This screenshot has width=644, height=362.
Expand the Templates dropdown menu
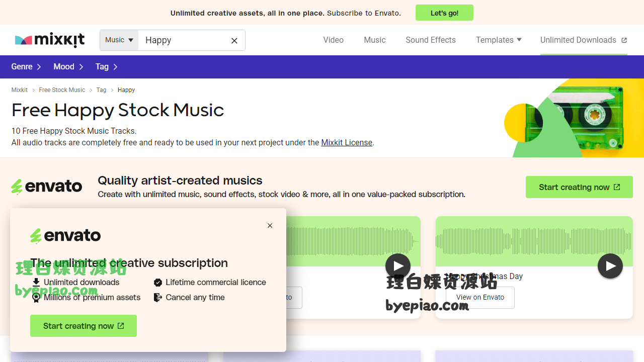[x=499, y=40]
